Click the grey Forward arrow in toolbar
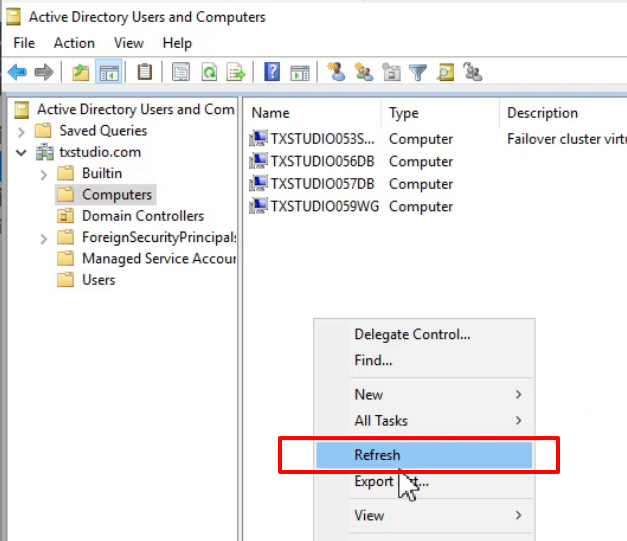This screenshot has width=627, height=541. coord(44,72)
